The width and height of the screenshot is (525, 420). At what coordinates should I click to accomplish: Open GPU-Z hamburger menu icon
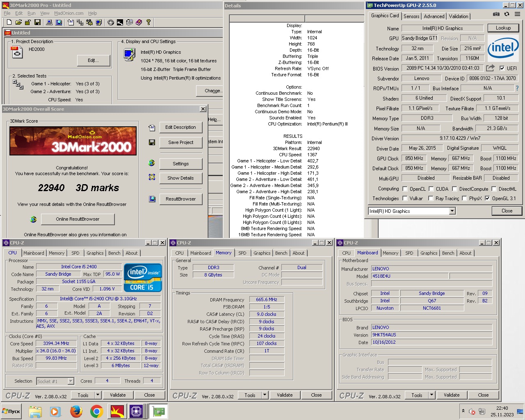click(x=517, y=14)
